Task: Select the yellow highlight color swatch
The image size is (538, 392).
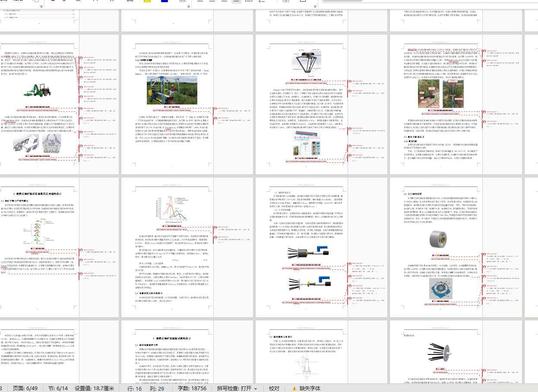Action: tap(147, 1)
